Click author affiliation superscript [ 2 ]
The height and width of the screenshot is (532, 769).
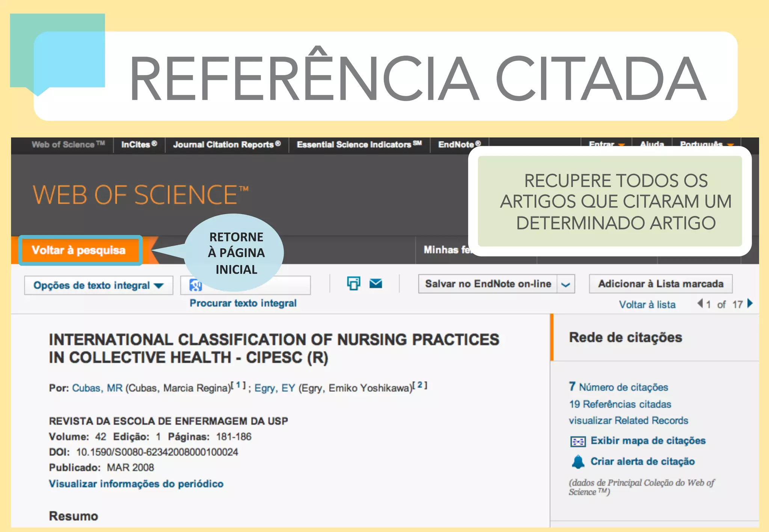click(420, 385)
